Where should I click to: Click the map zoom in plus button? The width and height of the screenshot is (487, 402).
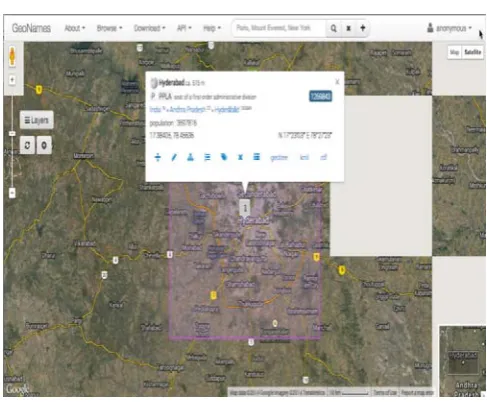[12, 80]
